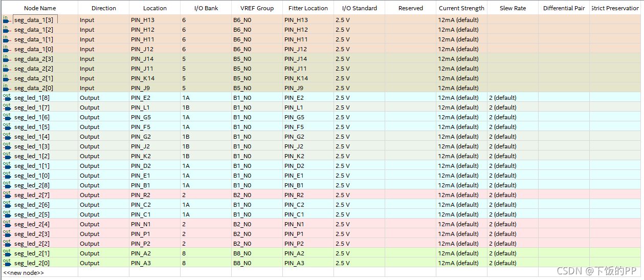Click Direction cell of seg_led_1[0]

(103, 175)
